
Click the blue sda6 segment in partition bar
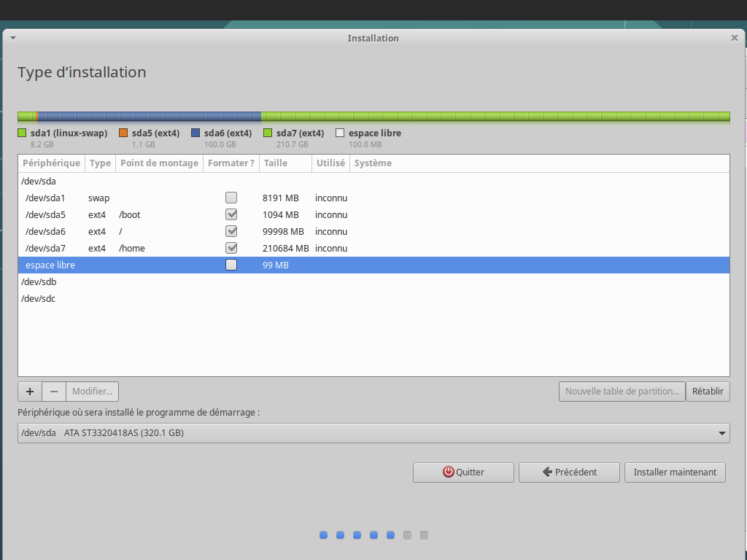click(150, 117)
